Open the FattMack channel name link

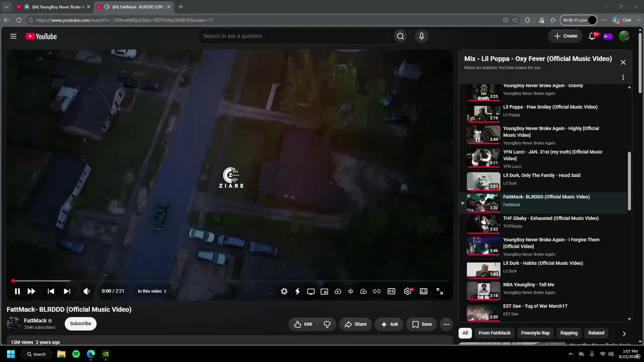pyautogui.click(x=35, y=321)
